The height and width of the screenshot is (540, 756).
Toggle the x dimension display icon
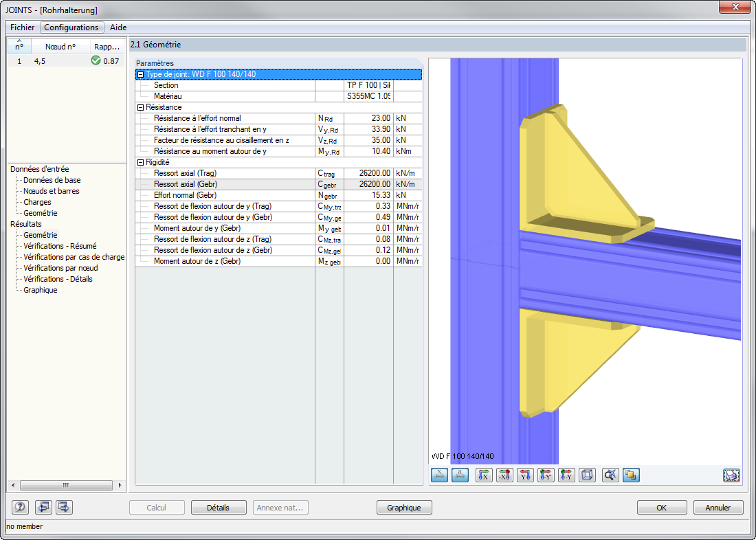point(439,475)
